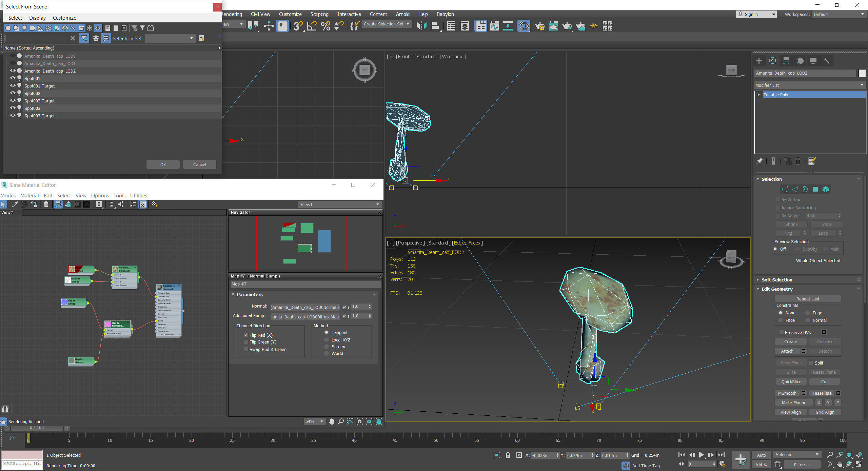868x471 pixels.
Task: Expand the Soft Selection rollout
Action: 776,280
